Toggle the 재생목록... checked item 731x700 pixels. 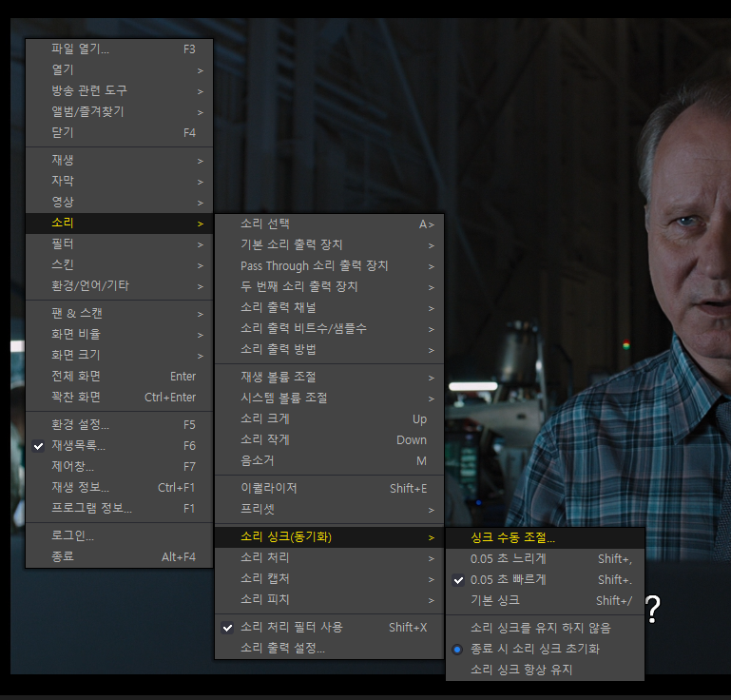[120, 446]
